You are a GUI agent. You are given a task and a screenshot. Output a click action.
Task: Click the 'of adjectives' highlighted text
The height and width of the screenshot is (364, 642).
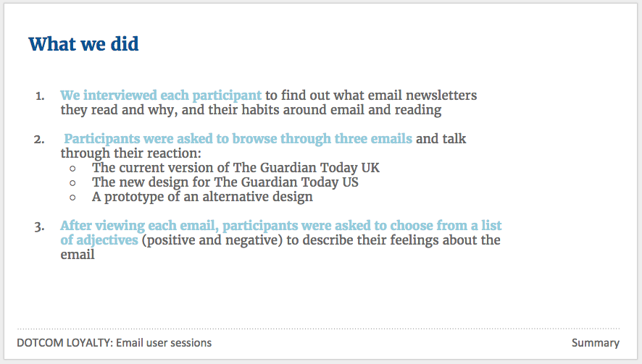(99, 240)
